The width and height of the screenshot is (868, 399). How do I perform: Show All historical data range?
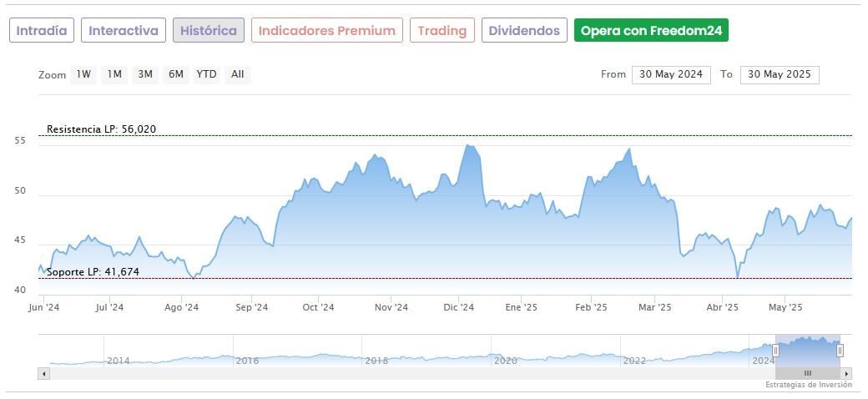tap(238, 74)
